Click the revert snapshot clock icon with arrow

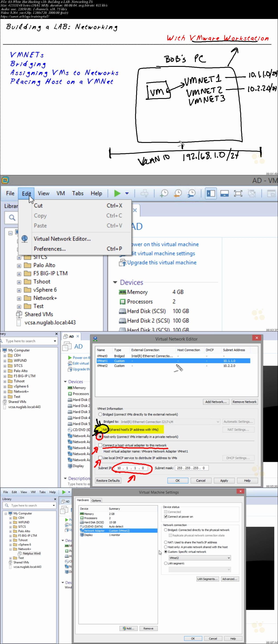pos(178,193)
